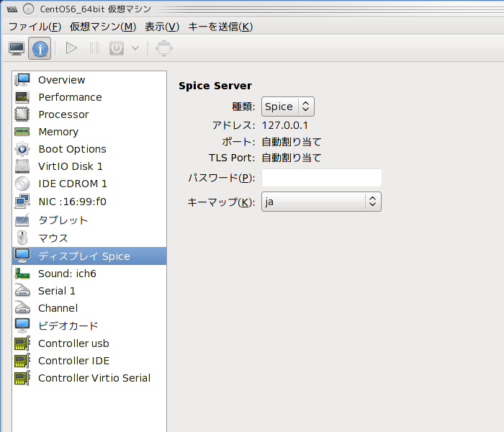Open the キーマップ ja dropdown
The image size is (504, 432).
pos(321,202)
